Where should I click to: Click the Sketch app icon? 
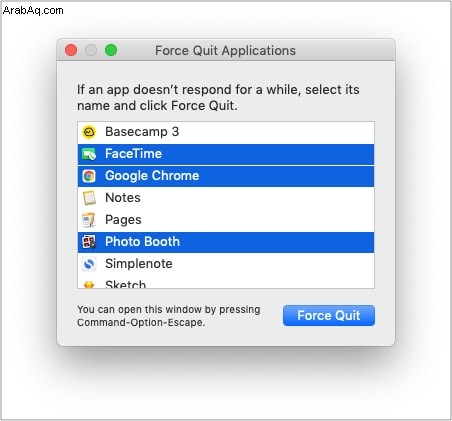point(89,285)
